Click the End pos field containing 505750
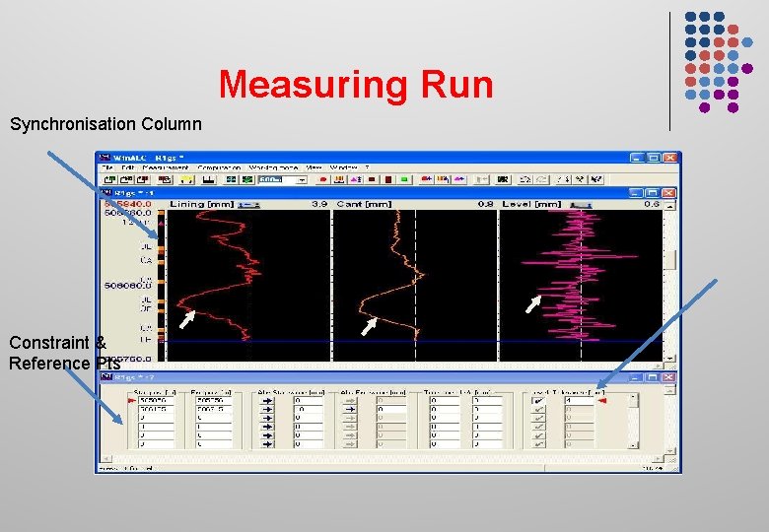 [x=214, y=400]
